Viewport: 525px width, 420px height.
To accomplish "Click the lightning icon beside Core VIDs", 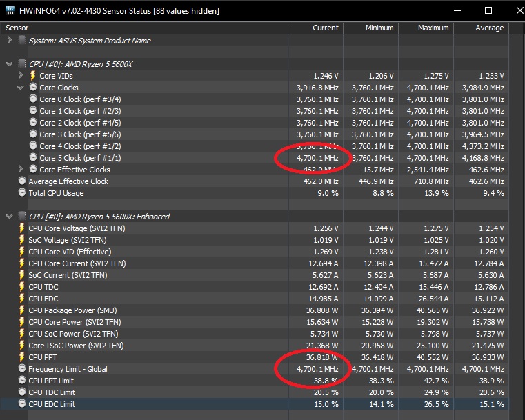I will [33, 76].
